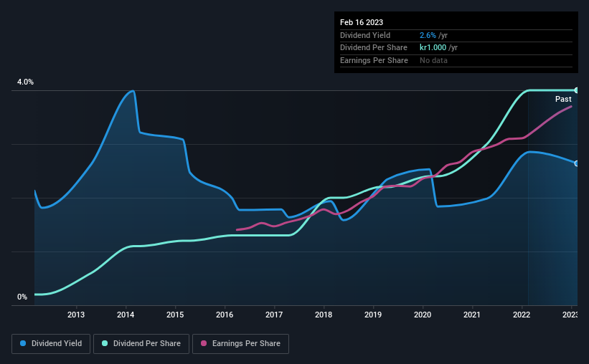
Task: Click the 2021 x-axis label
Action: click(x=472, y=315)
